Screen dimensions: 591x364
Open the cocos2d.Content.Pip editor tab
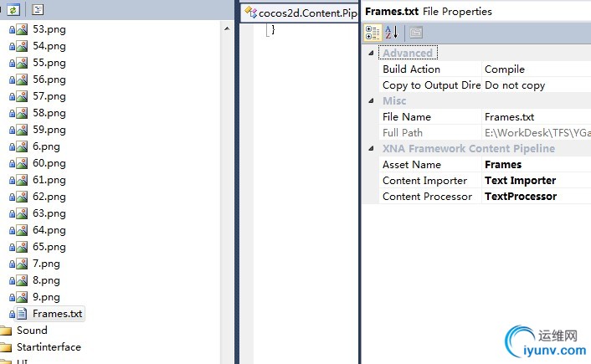click(x=303, y=12)
